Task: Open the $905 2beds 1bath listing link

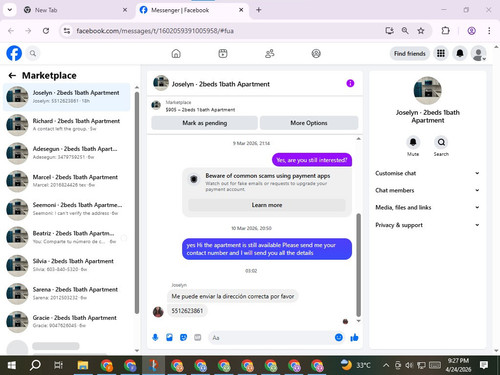Action: (200, 109)
